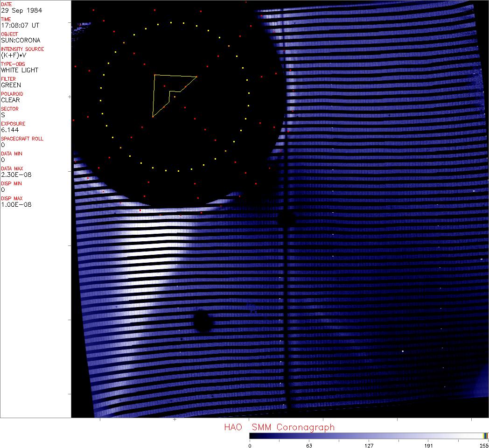This screenshot has height=448, width=489.
Task: Click the display max value "1.00E-08"
Action: (16, 204)
